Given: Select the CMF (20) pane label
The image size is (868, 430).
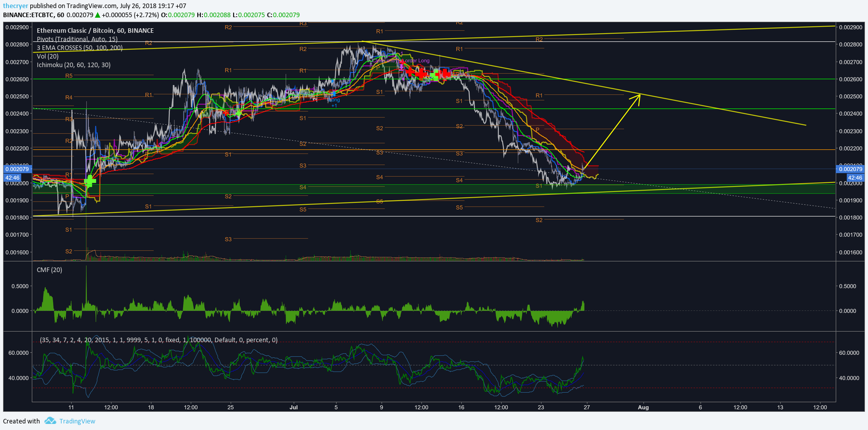Looking at the screenshot, I should click(49, 270).
